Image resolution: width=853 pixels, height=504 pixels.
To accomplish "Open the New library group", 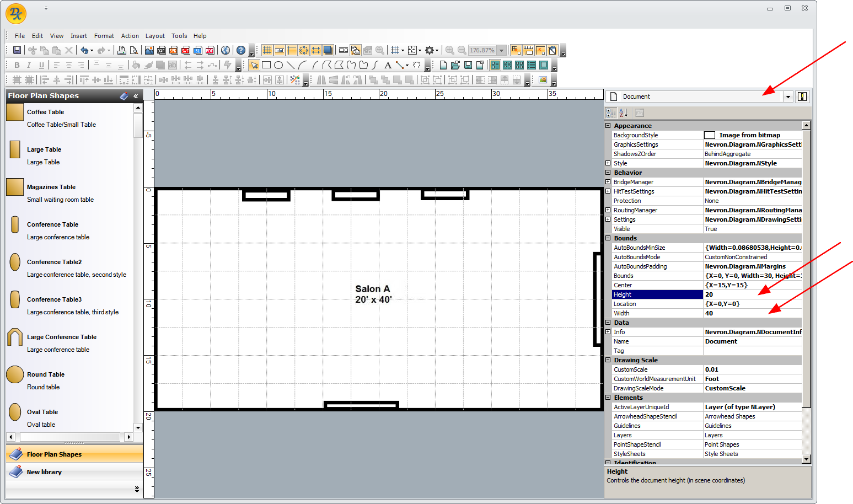I will pyautogui.click(x=74, y=472).
